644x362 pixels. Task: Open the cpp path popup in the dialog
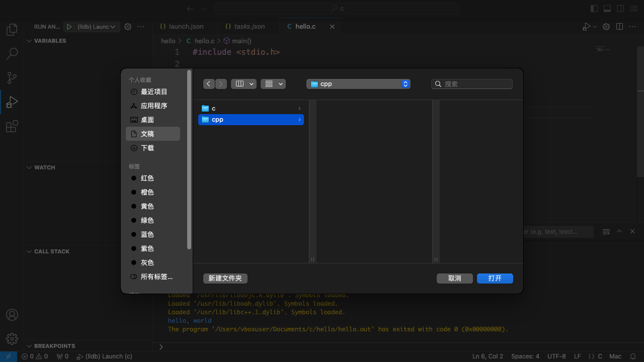358,84
